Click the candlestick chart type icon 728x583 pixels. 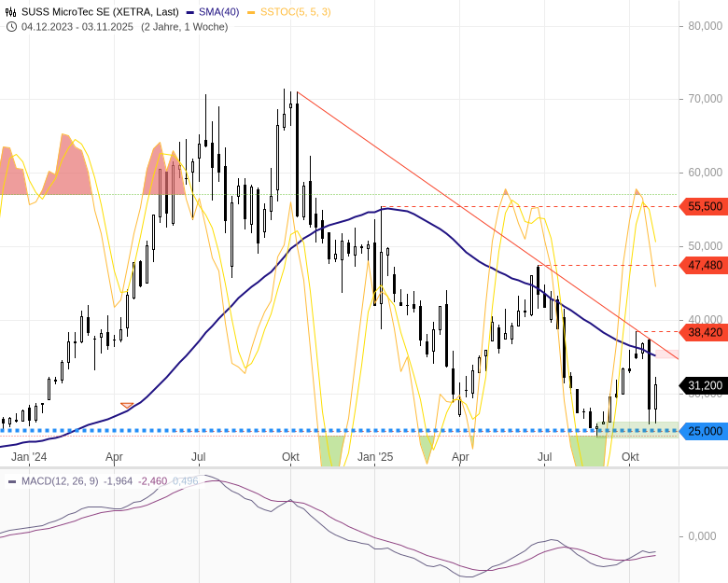(x=11, y=12)
